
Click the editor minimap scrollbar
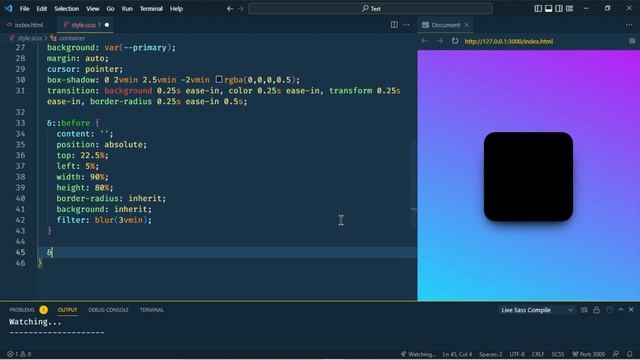(413, 184)
